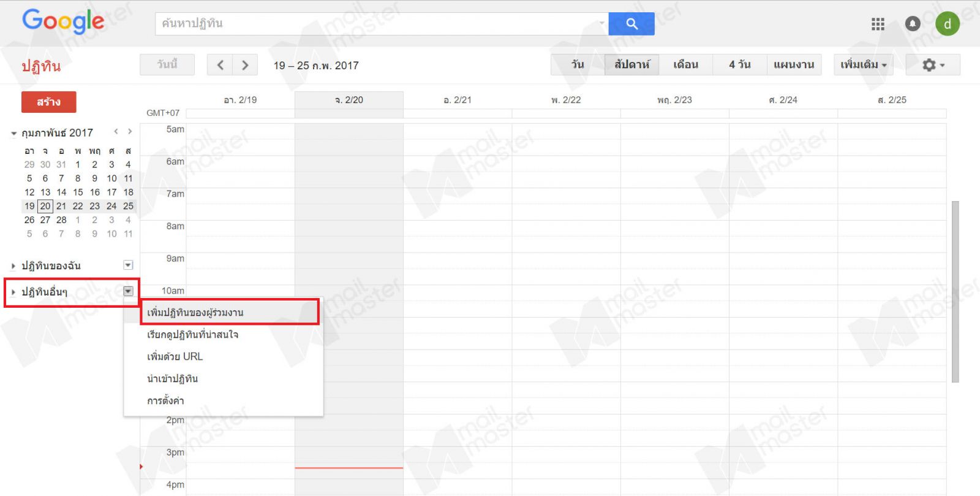This screenshot has width=980, height=496.
Task: Open the เพิ่มเติม dropdown
Action: tap(863, 65)
